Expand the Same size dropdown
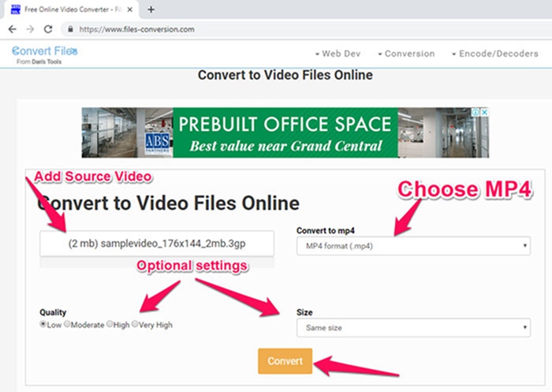The height and width of the screenshot is (392, 552). pos(412,327)
